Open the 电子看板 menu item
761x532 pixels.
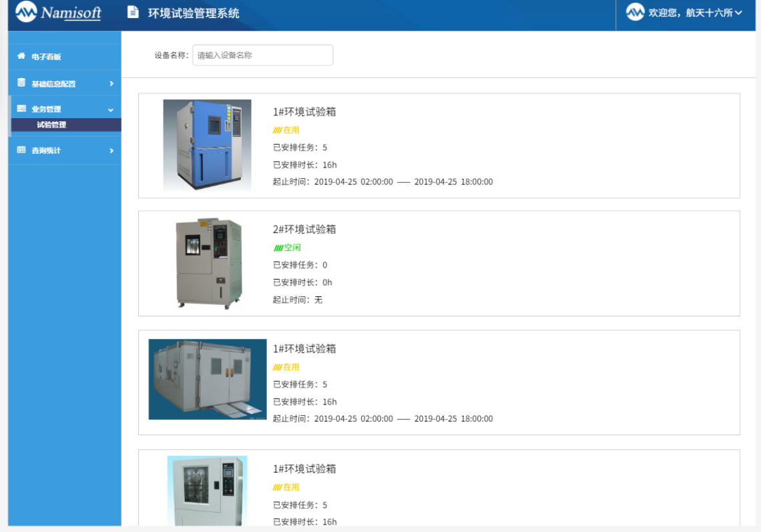click(65, 56)
